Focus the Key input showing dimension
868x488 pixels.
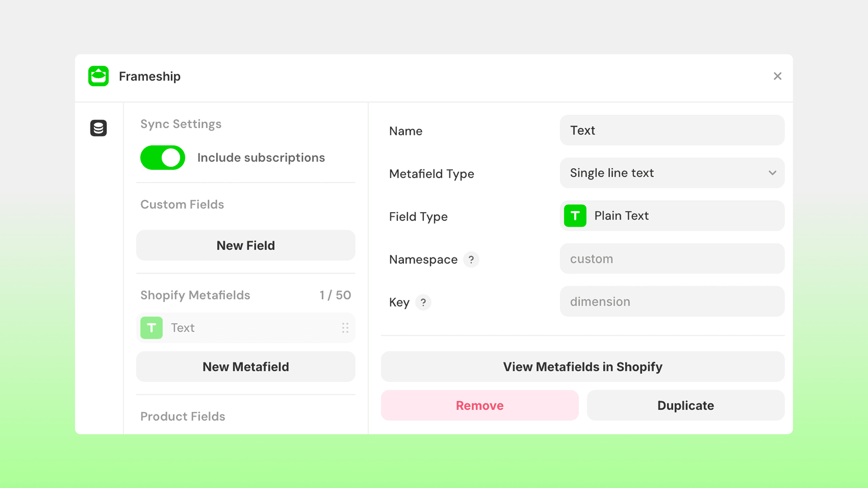point(672,301)
